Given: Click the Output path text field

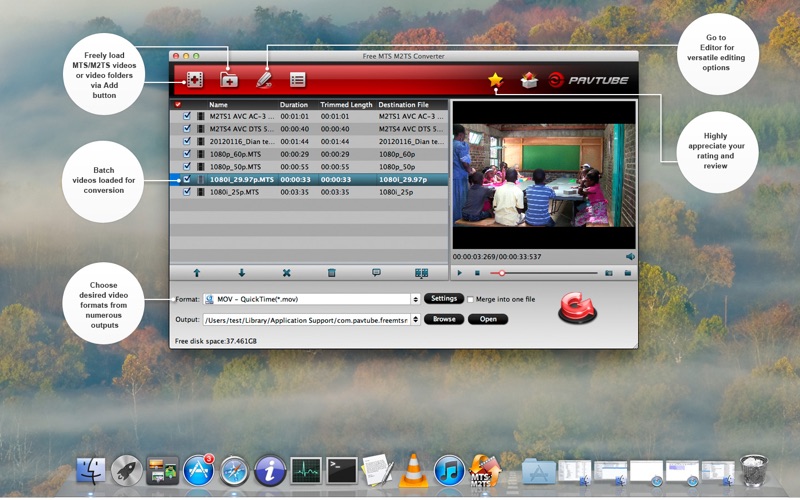Looking at the screenshot, I should pos(307,320).
